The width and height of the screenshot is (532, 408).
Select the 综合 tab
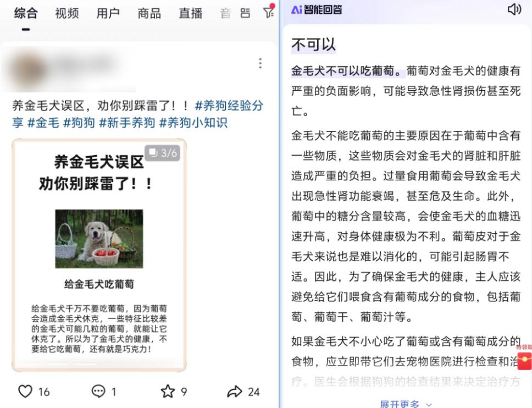pyautogui.click(x=26, y=14)
